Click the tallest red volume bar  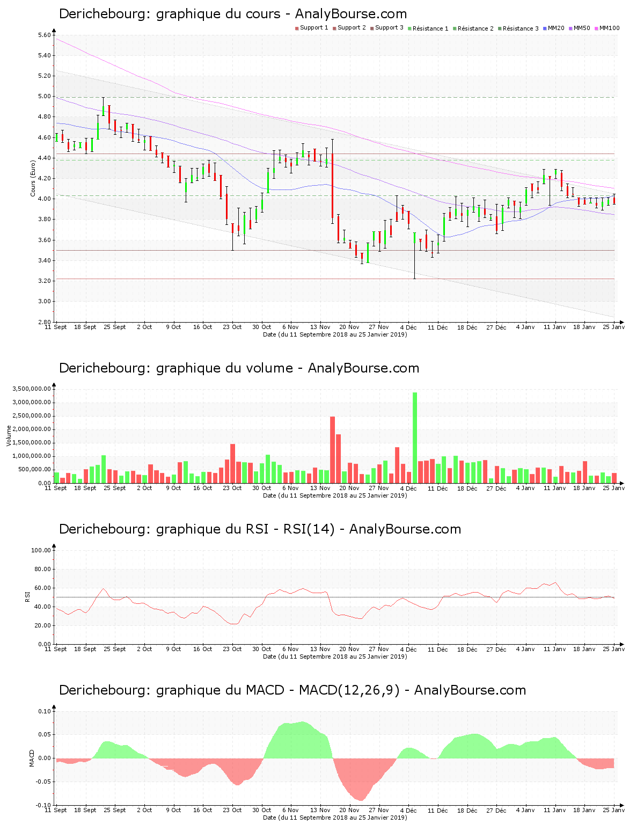(x=333, y=450)
